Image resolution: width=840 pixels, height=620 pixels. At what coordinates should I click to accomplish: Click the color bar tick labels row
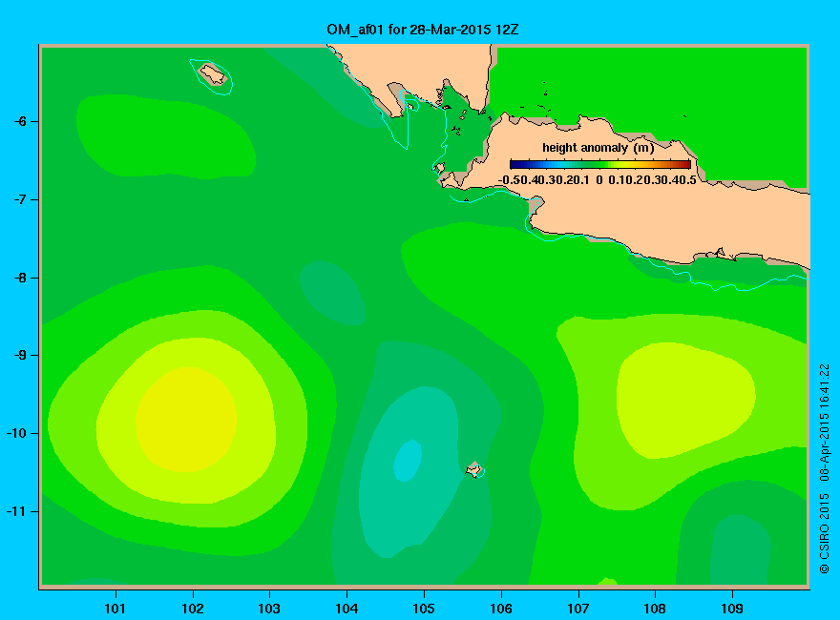click(x=598, y=180)
